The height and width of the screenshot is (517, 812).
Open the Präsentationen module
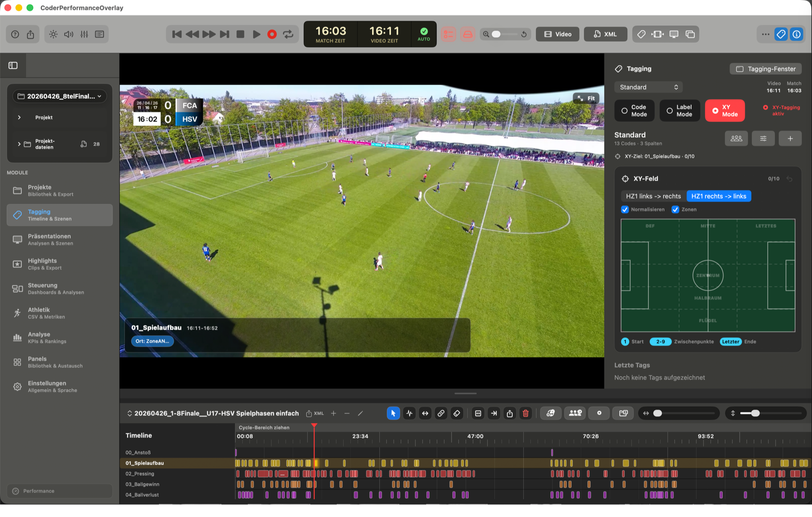[60, 240]
